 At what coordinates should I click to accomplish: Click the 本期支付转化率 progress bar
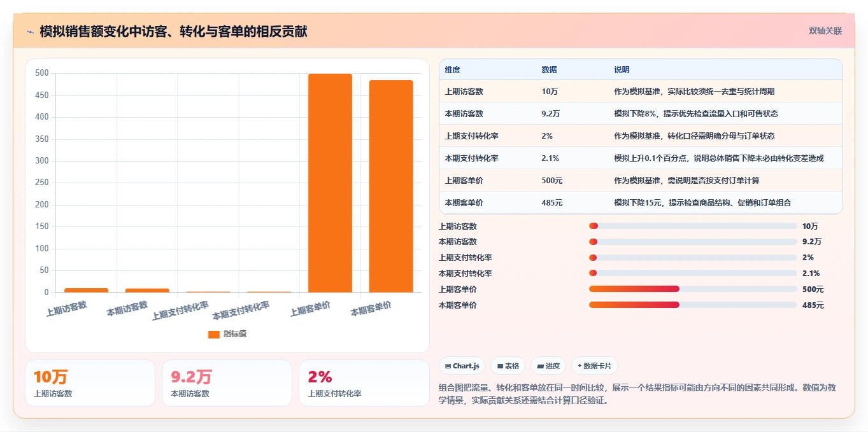coord(693,274)
